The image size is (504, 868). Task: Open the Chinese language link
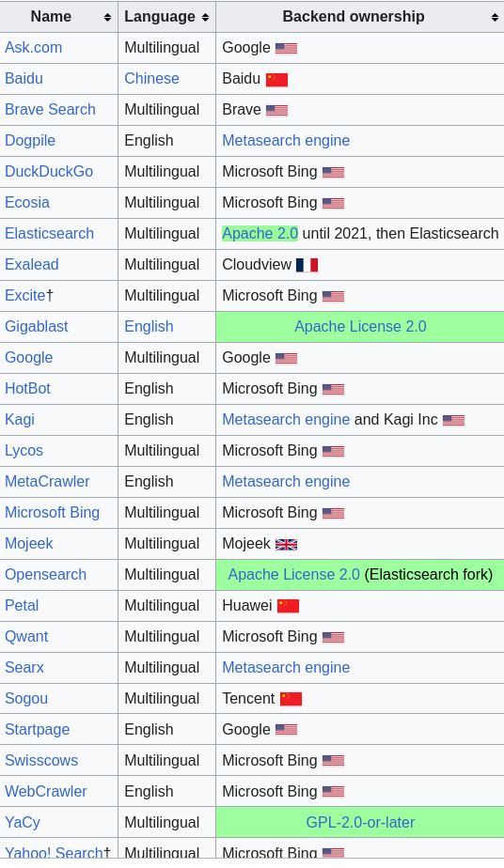(x=151, y=79)
